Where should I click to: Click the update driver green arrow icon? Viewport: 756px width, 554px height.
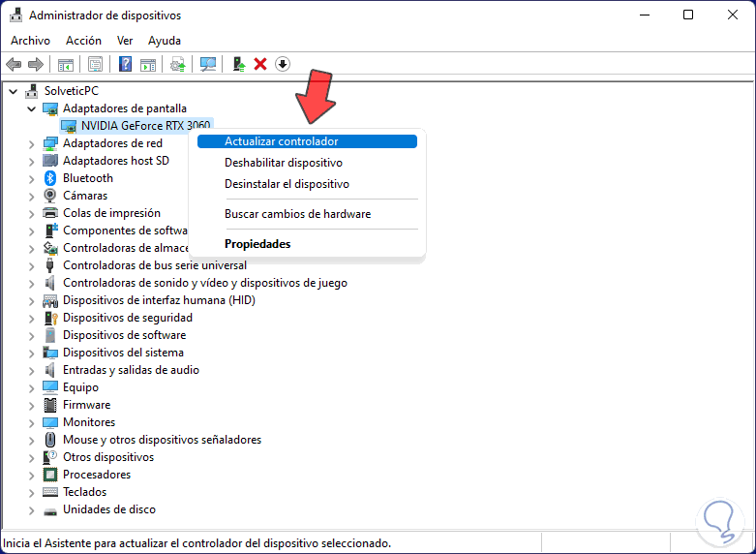click(x=239, y=64)
